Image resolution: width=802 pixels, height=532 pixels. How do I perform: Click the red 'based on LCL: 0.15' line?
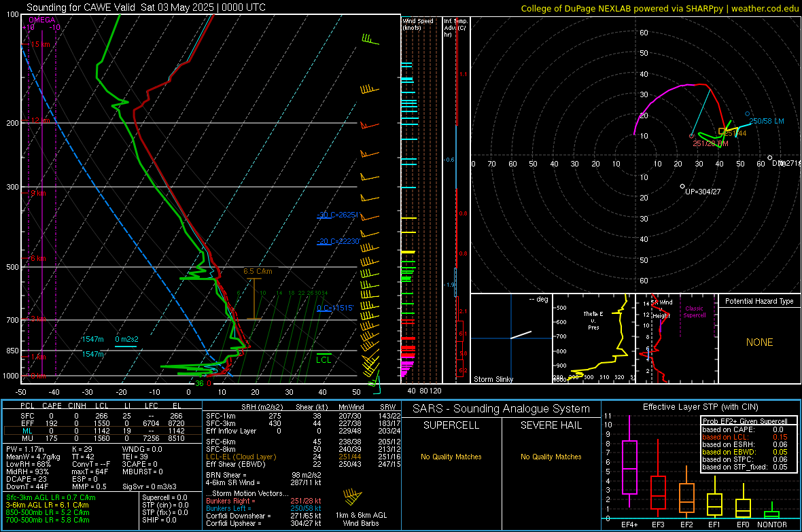(745, 437)
